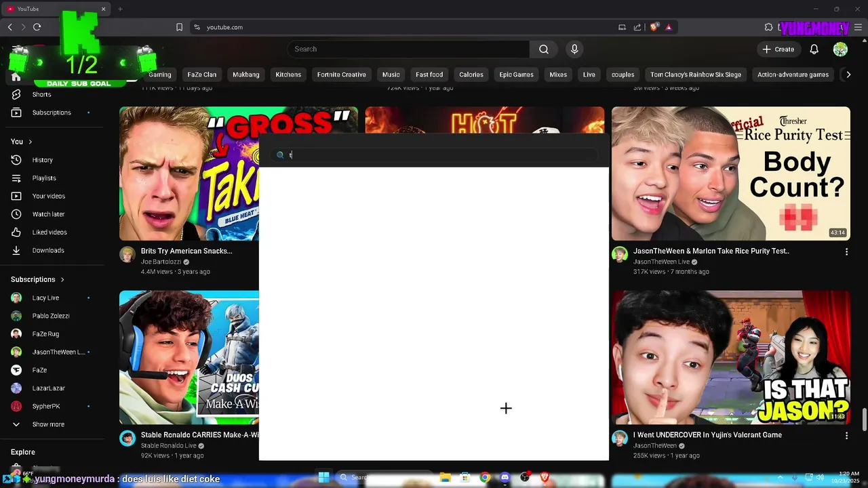Reload the page with the refresh icon
The width and height of the screenshot is (868, 488).
click(37, 27)
